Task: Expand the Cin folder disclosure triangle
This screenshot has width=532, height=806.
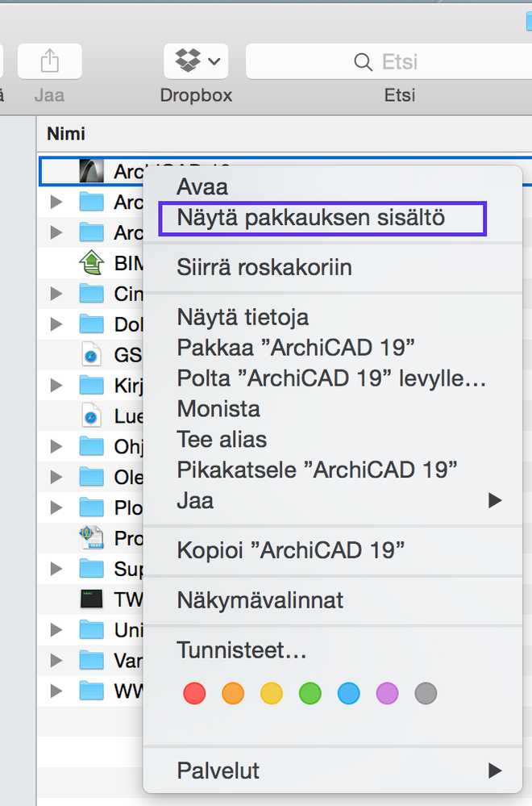Action: pyautogui.click(x=56, y=294)
